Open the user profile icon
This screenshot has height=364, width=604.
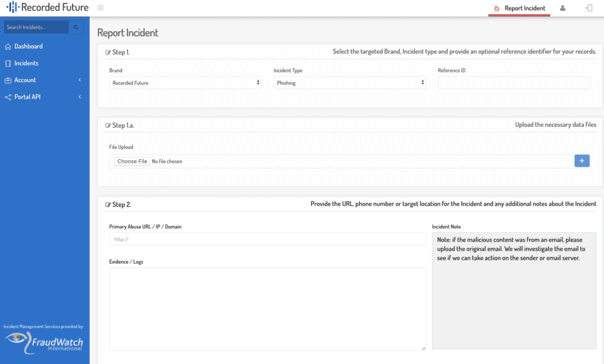[x=562, y=8]
